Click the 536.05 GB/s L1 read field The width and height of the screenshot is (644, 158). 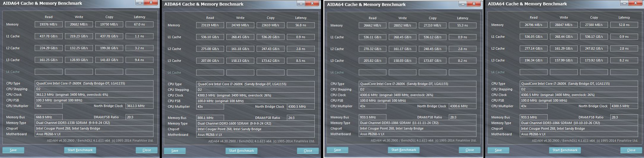[534, 37]
